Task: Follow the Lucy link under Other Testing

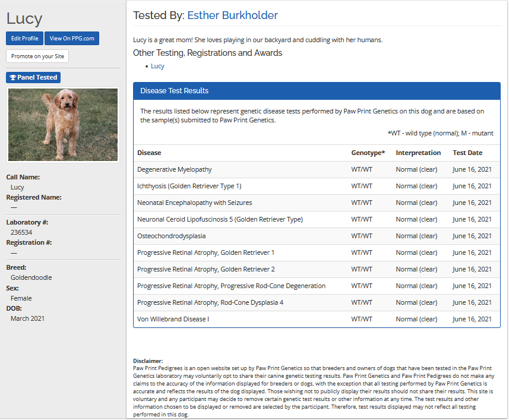Action: (x=157, y=67)
